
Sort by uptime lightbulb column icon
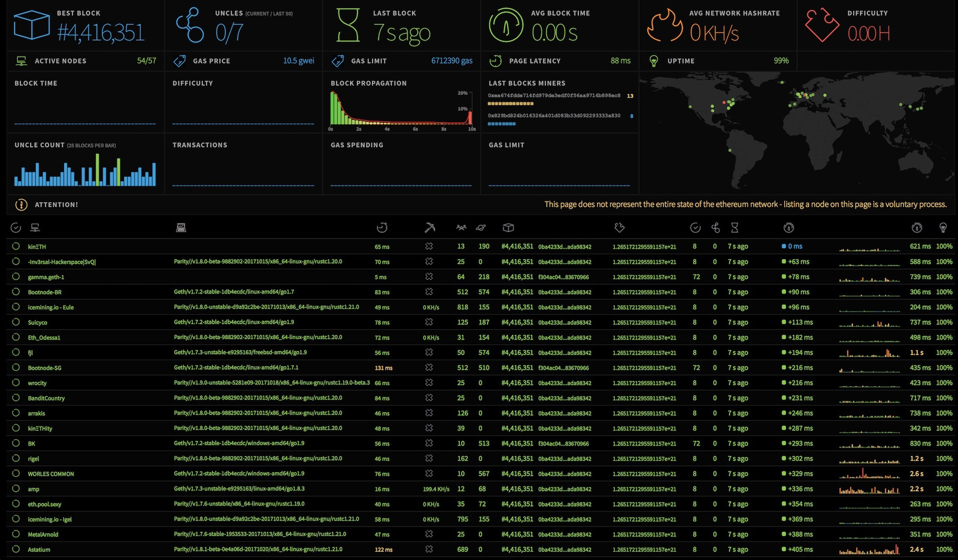click(x=943, y=227)
